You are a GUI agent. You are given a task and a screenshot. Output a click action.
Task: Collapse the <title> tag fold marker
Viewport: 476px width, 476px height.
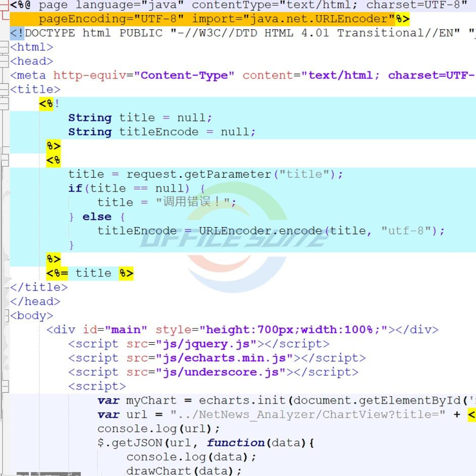(4, 89)
